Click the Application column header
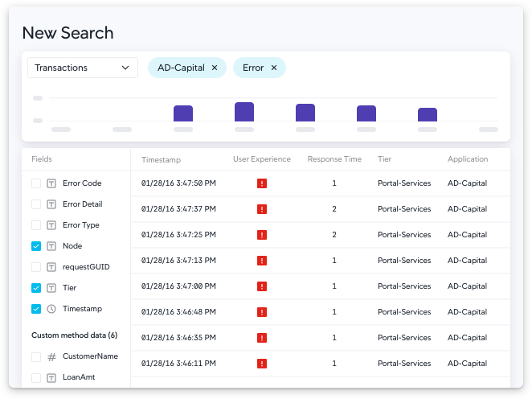 [469, 159]
